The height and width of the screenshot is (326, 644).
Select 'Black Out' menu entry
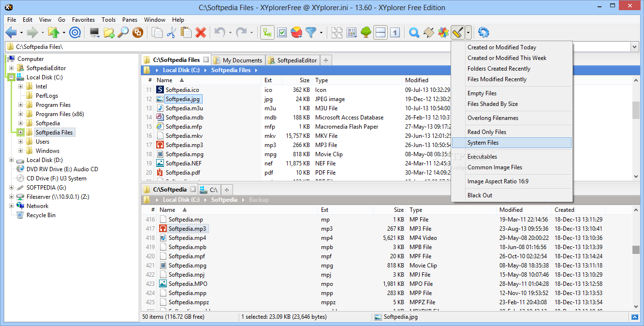click(x=512, y=195)
